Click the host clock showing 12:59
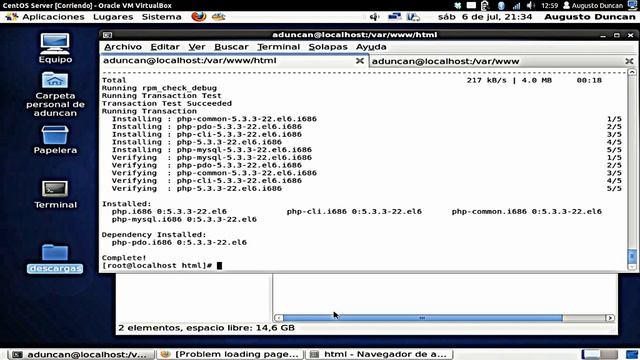 tap(549, 5)
